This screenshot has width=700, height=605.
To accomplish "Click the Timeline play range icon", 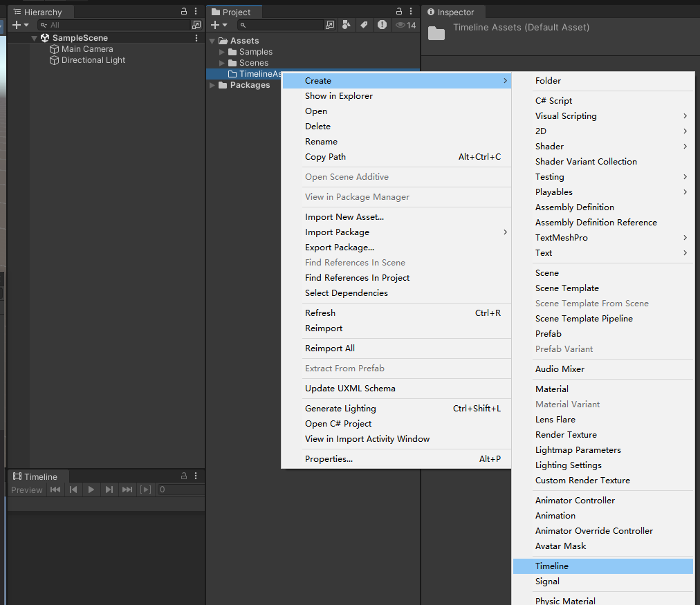I will (x=145, y=490).
